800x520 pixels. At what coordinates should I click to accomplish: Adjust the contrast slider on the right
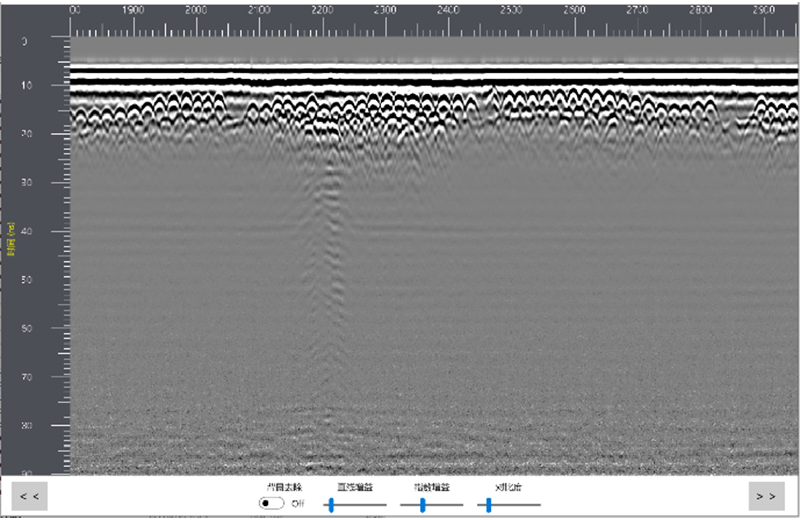[x=489, y=505]
